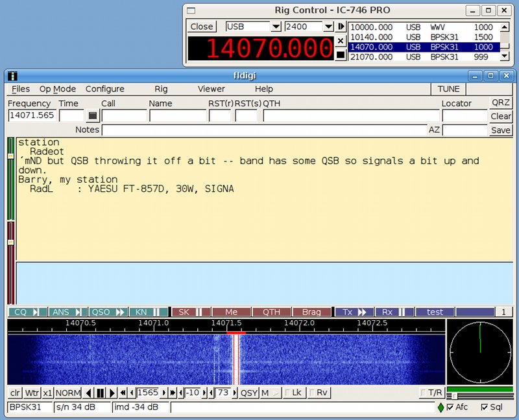Click the waterfall scroll-right arrow after the pause button
519x420 pixels.
pyautogui.click(x=112, y=393)
